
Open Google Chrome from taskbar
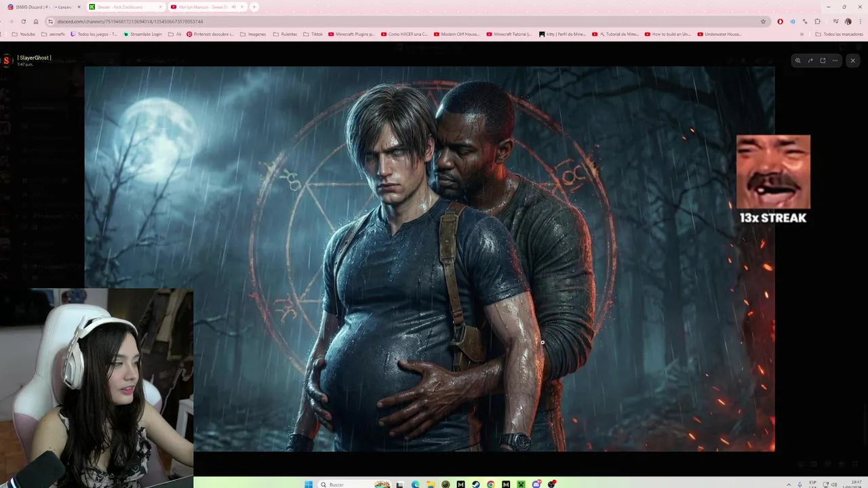click(x=490, y=484)
